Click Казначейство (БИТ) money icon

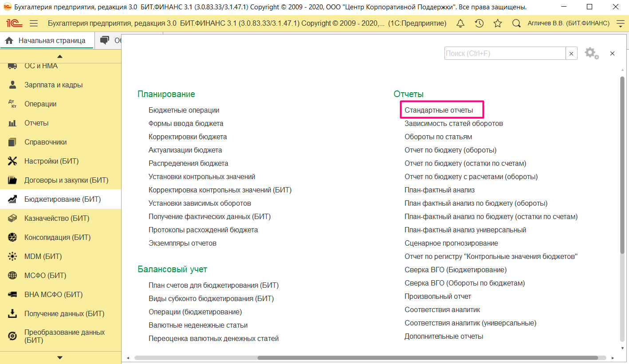pos(12,218)
